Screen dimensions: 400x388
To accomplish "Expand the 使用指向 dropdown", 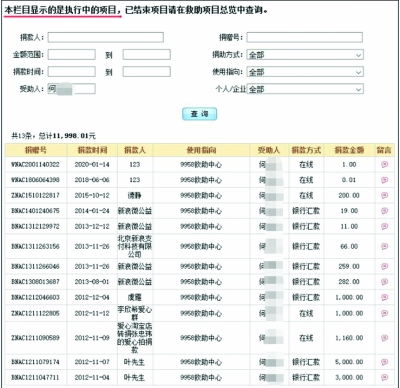I will click(x=305, y=72).
